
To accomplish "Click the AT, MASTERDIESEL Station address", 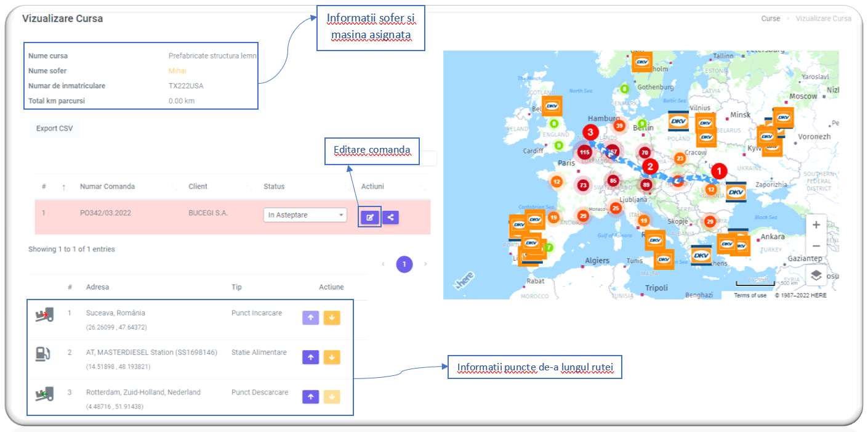I will pyautogui.click(x=151, y=353).
